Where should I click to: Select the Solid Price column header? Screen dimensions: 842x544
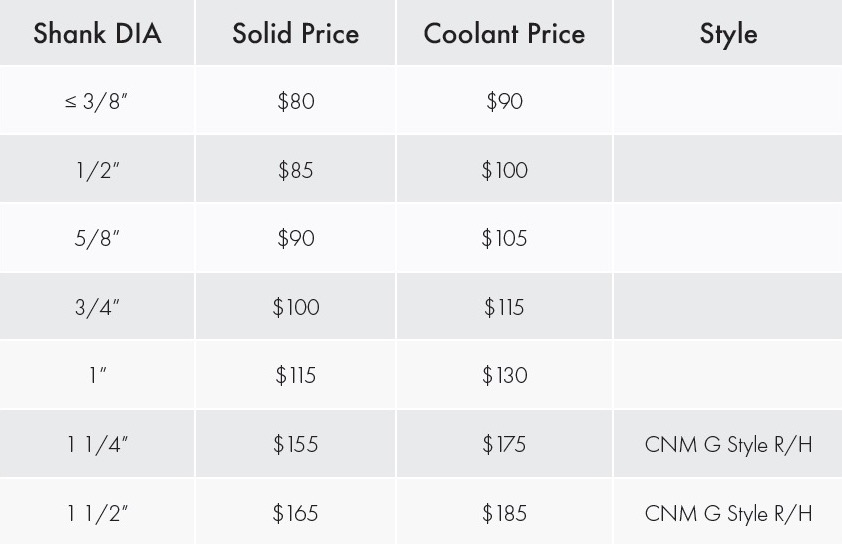pyautogui.click(x=295, y=33)
